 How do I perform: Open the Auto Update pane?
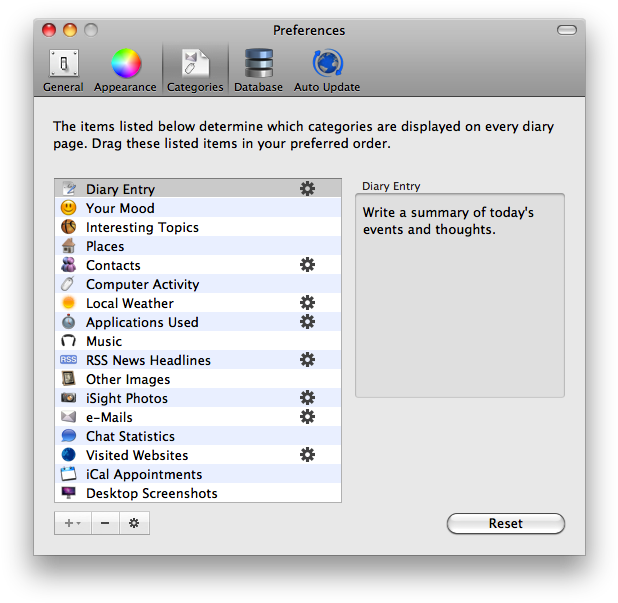click(x=327, y=70)
